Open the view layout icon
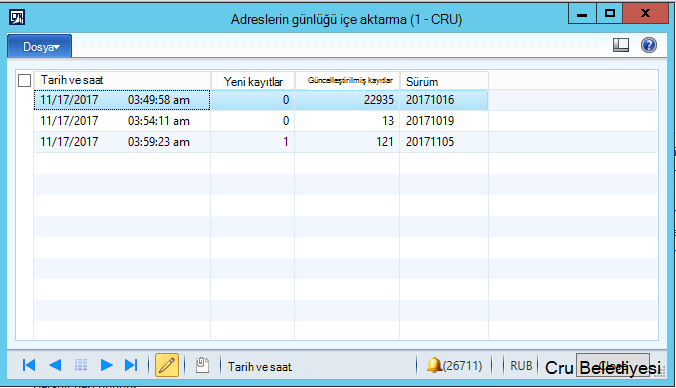 pos(621,45)
